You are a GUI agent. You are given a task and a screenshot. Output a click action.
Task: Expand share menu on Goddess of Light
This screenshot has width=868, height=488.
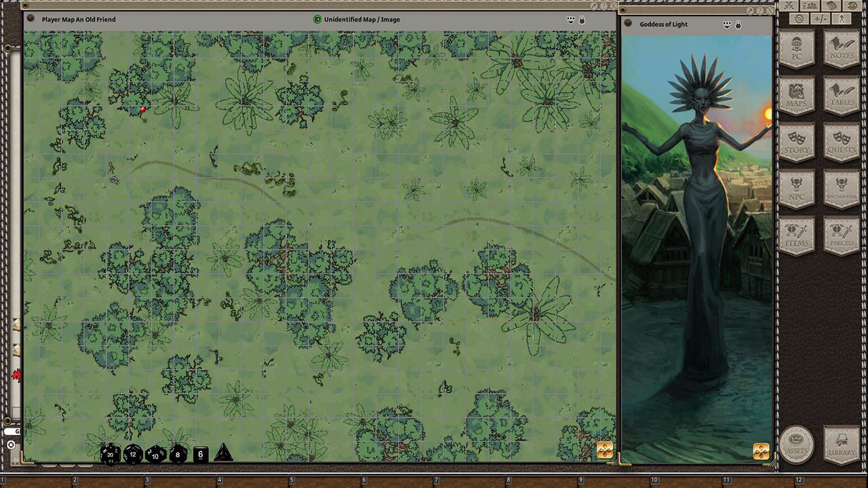point(727,24)
